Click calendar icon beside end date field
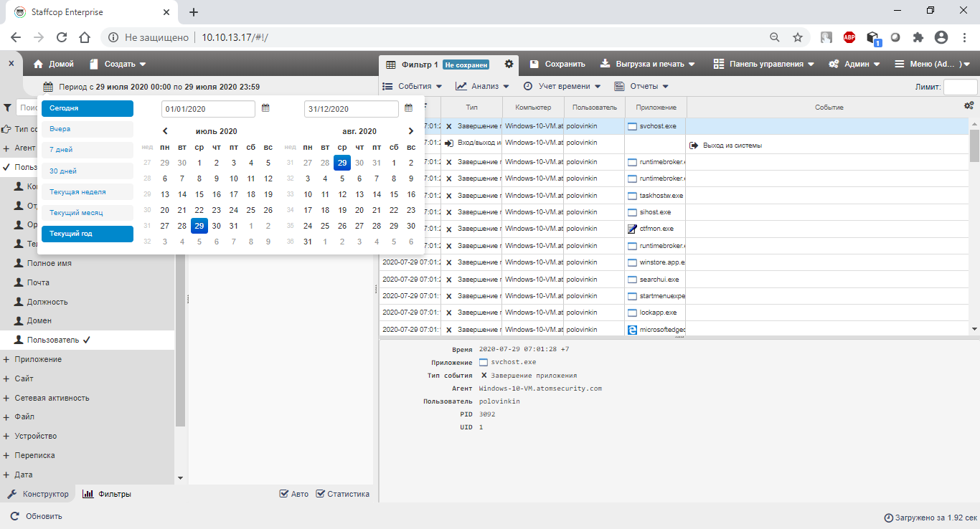 tap(409, 108)
